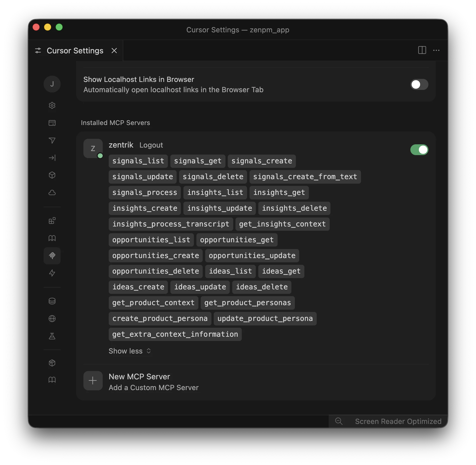This screenshot has height=465, width=476.
Task: Disable the zentrik MCP server toggle
Action: point(419,150)
